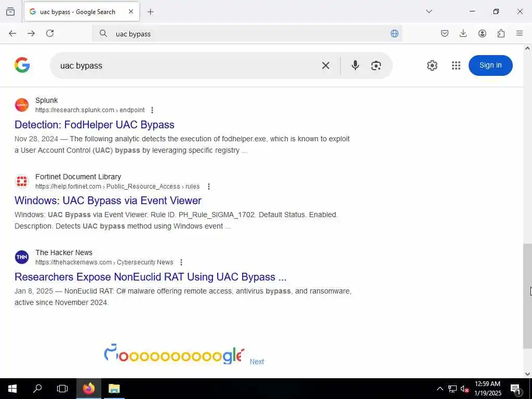The image size is (532, 399).
Task: Open File Explorer from taskbar
Action: 114,389
